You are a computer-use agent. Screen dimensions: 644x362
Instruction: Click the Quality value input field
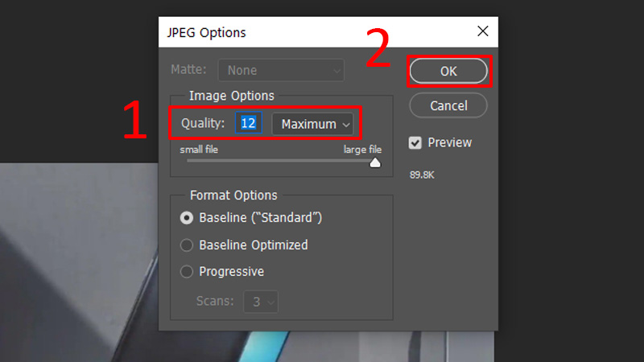[x=249, y=123]
